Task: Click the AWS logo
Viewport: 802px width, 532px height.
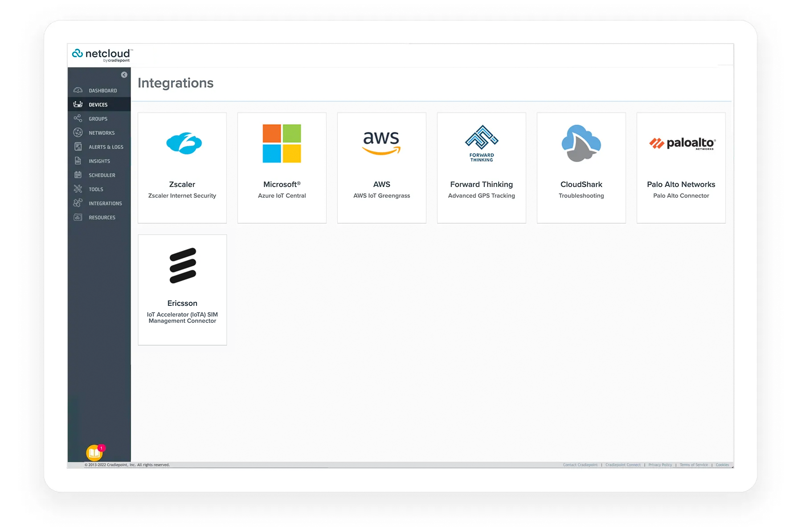Action: tap(381, 143)
